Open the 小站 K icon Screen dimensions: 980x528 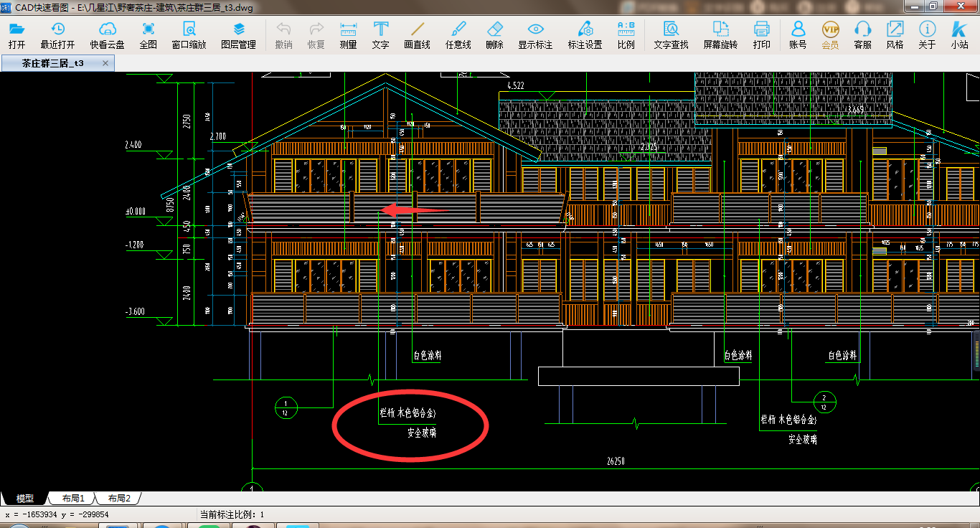coord(960,35)
